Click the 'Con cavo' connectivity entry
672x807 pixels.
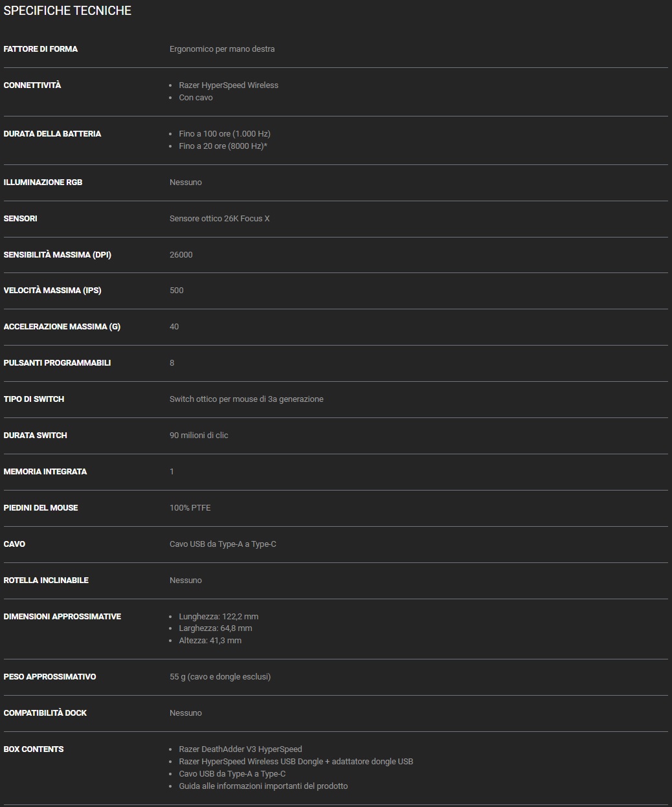pyautogui.click(x=196, y=98)
